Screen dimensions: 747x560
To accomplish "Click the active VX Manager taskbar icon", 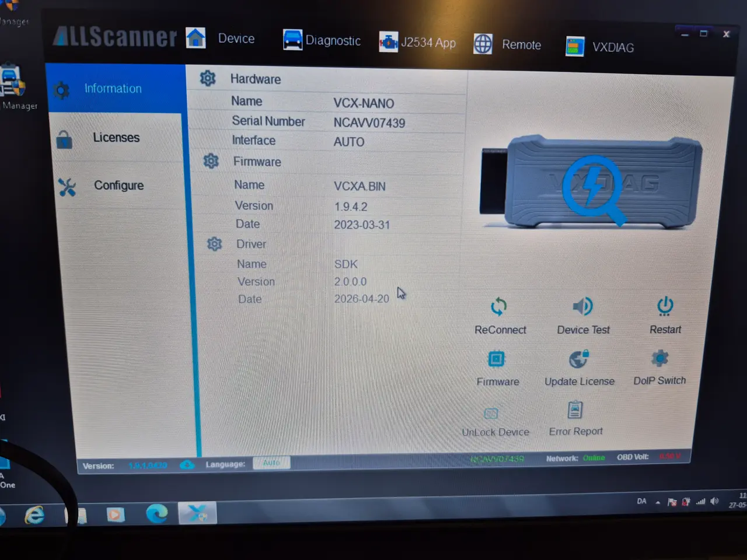I will coord(197,513).
